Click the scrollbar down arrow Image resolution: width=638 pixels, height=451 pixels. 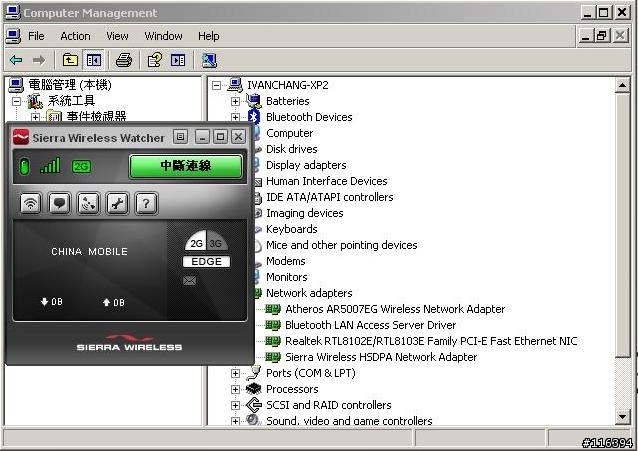(623, 416)
